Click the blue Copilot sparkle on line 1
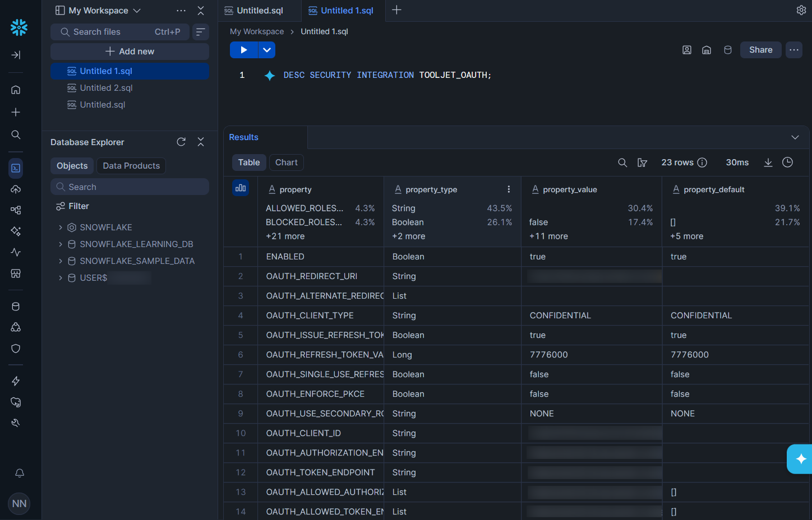Screen dimensions: 812x520 point(270,76)
